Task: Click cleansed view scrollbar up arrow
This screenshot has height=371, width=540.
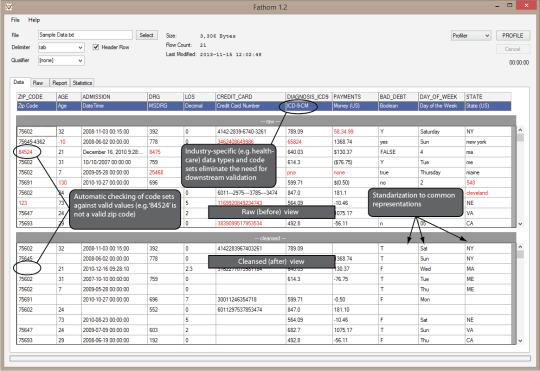Action: (520, 247)
